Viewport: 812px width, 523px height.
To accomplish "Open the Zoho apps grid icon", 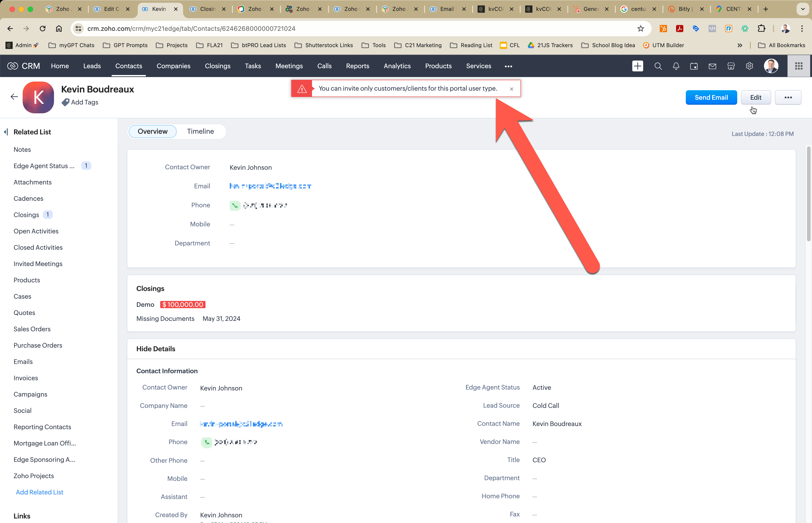I will [798, 66].
